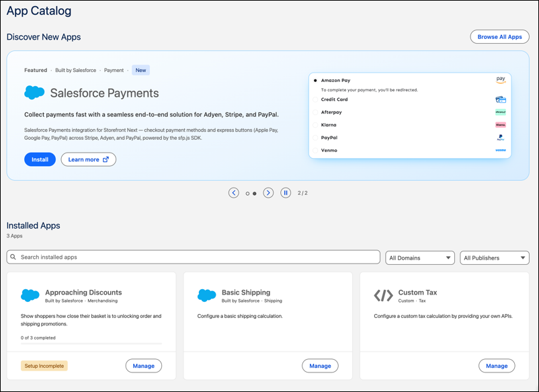Screen dimensions: 539x392
Task: Click Browse All Apps button
Action: tap(499, 37)
